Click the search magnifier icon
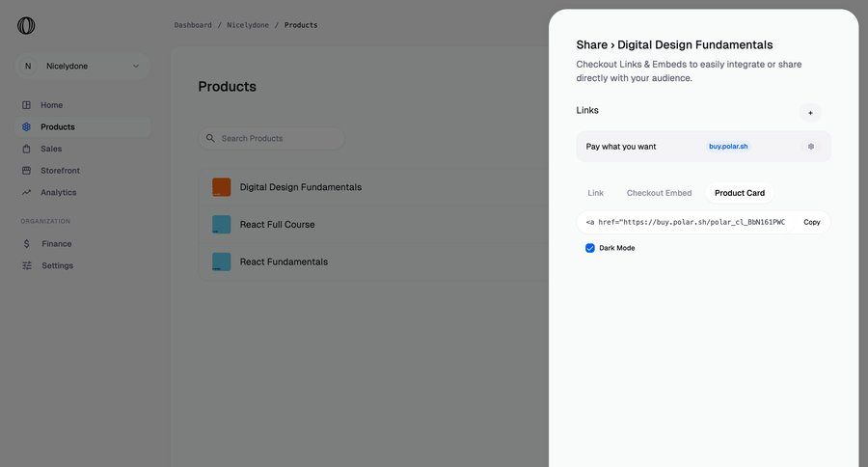This screenshot has height=467, width=868. [210, 138]
